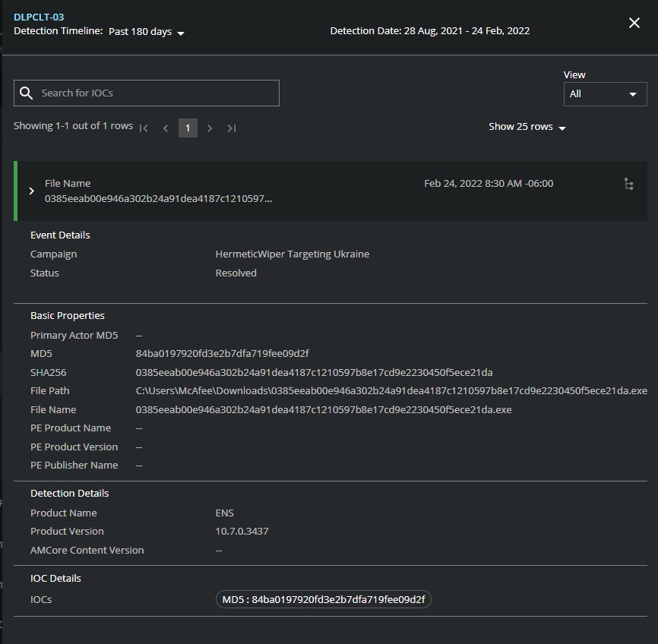
Task: Click the magnifying glass search icon
Action: click(x=27, y=93)
